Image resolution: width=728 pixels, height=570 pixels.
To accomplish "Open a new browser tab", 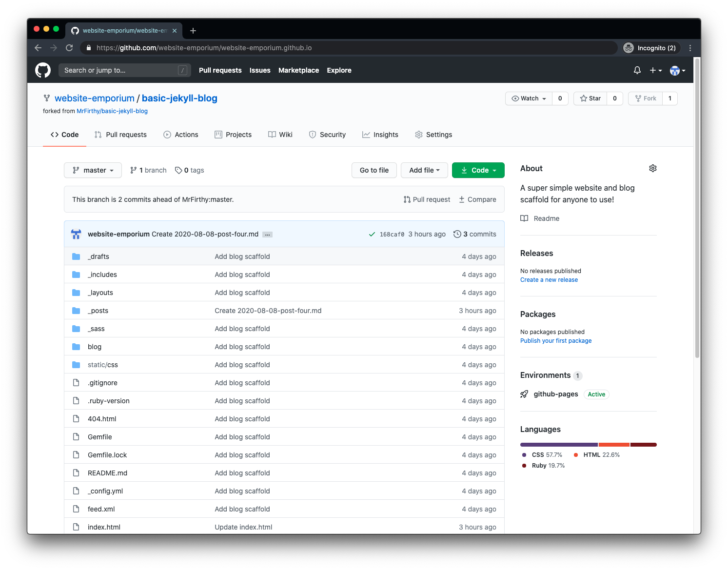I will click(x=193, y=31).
